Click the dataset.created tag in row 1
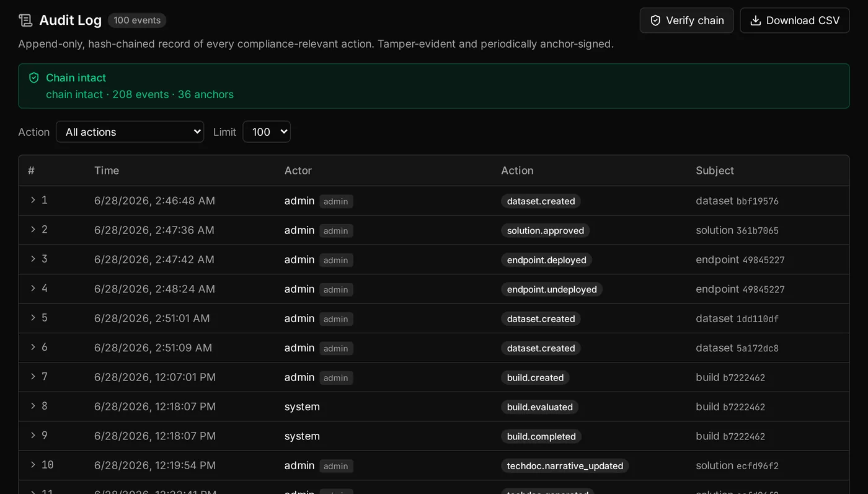 click(541, 201)
